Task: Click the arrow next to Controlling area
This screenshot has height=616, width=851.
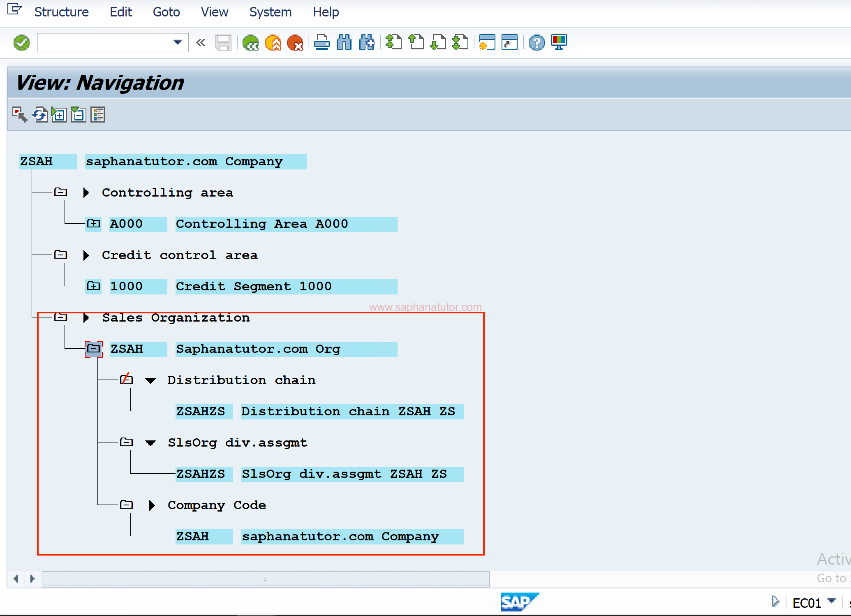Action: click(86, 192)
